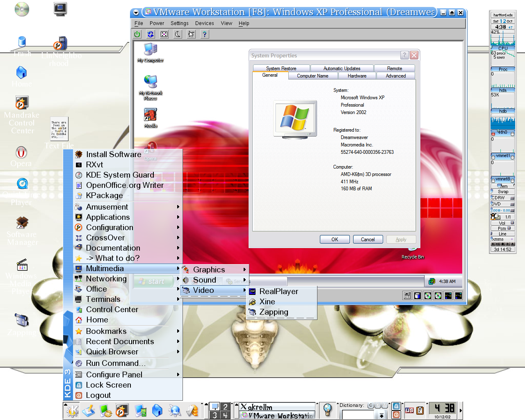
Task: Switch to virtual desktop 2 in pager
Action: 225,406
